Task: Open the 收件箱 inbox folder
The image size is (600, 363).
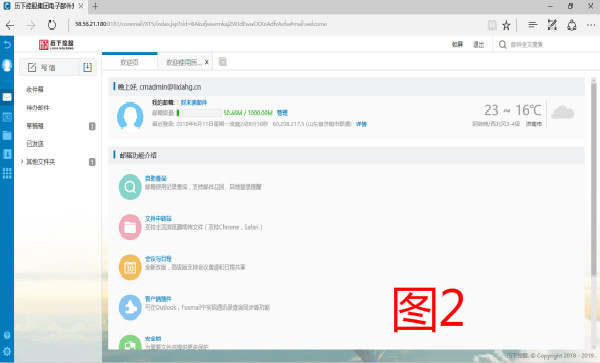Action: coord(35,89)
